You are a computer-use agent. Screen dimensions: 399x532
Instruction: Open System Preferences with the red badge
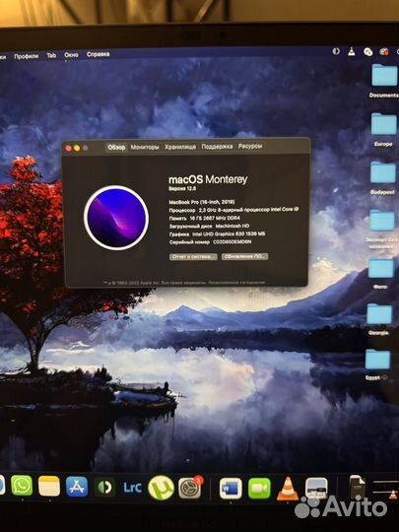coord(190,489)
